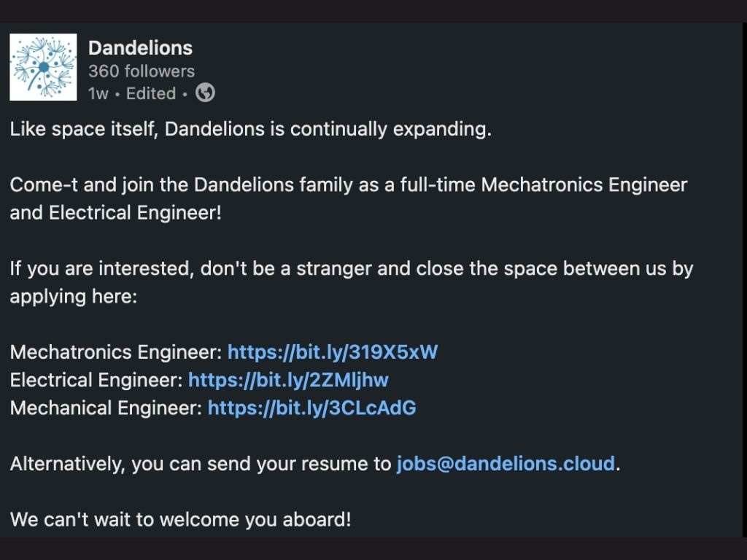
Task: Click the "Mechatronics Engineer:" label text
Action: click(x=116, y=353)
